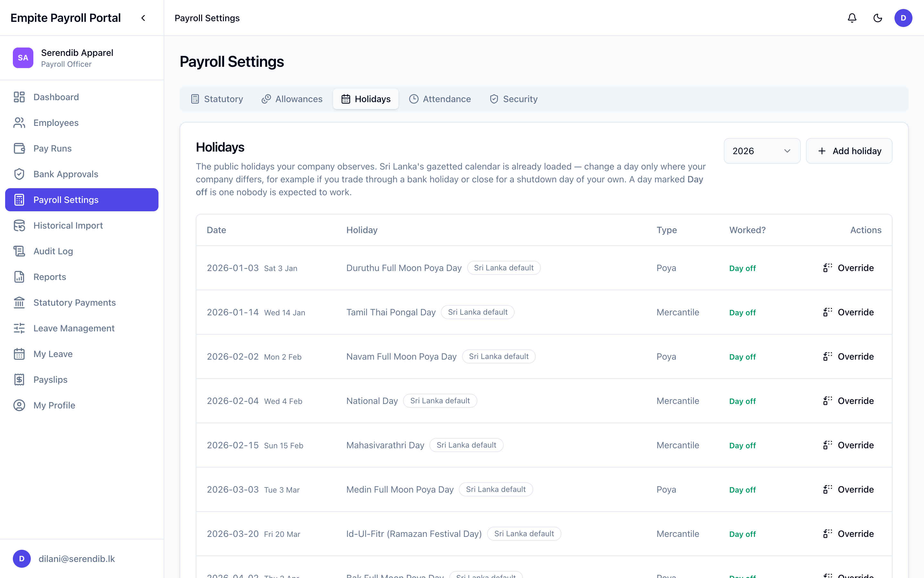Override Mahasivarathri Day holiday

(x=848, y=445)
